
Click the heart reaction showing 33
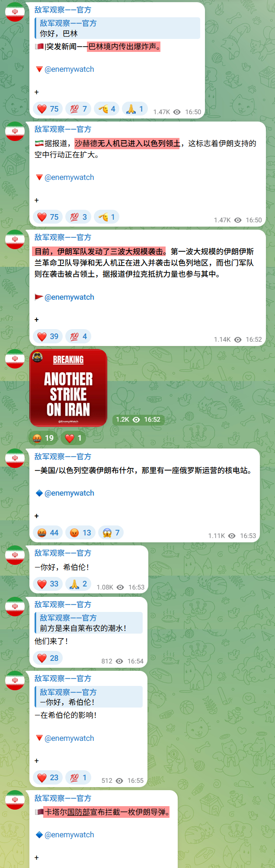tap(48, 584)
